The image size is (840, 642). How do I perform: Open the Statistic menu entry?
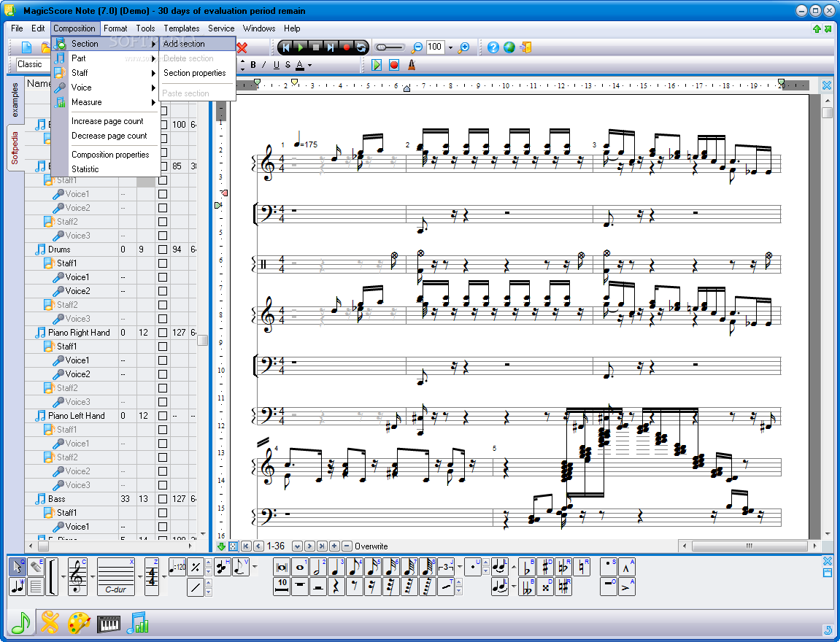click(106, 169)
